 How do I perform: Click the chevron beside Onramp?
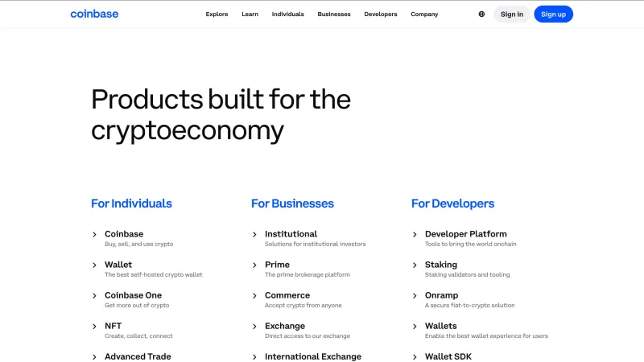pos(415,295)
